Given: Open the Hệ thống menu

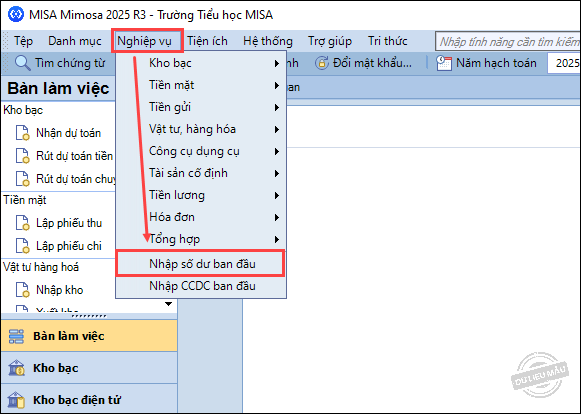Looking at the screenshot, I should [x=268, y=41].
